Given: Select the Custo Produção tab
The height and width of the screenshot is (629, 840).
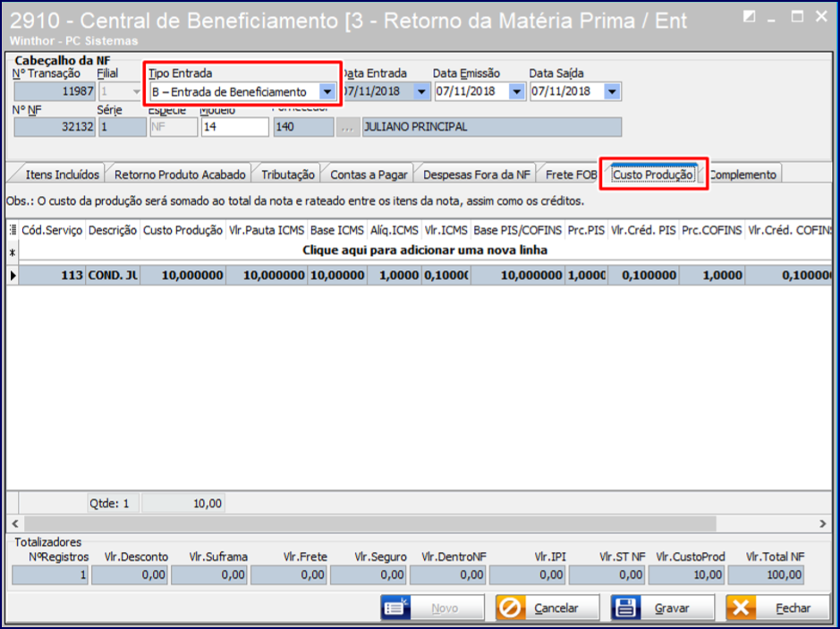Looking at the screenshot, I should (652, 174).
